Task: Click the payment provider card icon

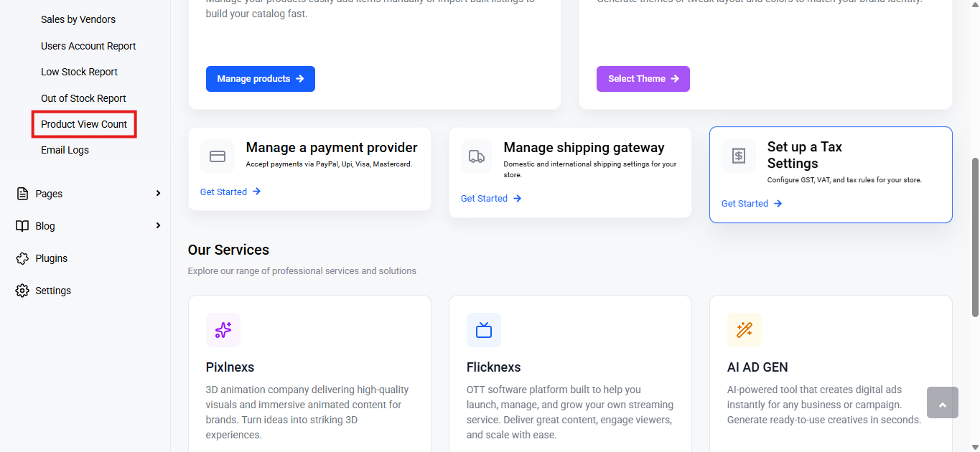Action: pyautogui.click(x=218, y=156)
